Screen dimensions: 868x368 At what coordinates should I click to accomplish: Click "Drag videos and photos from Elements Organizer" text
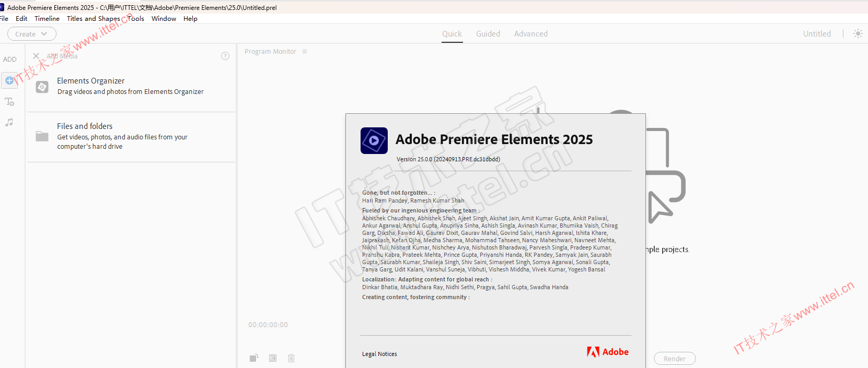(131, 92)
